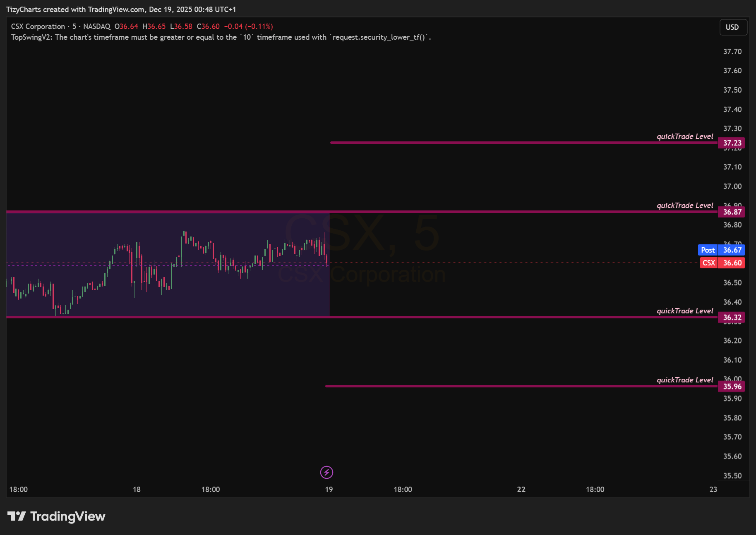Select the CSX Corporation symbol title
The width and height of the screenshot is (756, 535).
point(38,26)
